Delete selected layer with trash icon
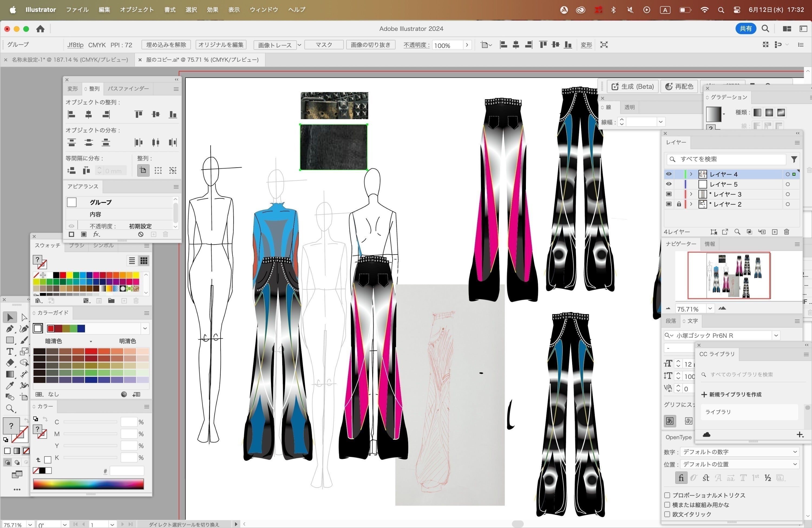This screenshot has height=528, width=812. 786,232
